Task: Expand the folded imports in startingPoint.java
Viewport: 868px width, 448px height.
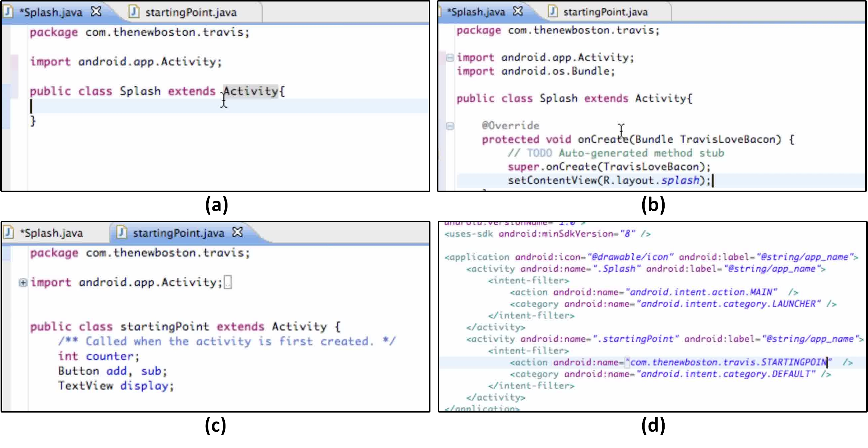Action: pos(23,283)
